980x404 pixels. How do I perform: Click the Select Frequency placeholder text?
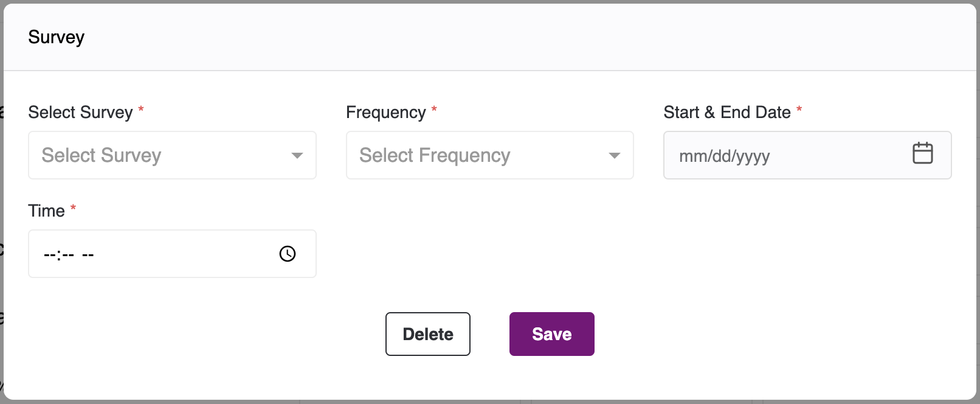coord(435,156)
